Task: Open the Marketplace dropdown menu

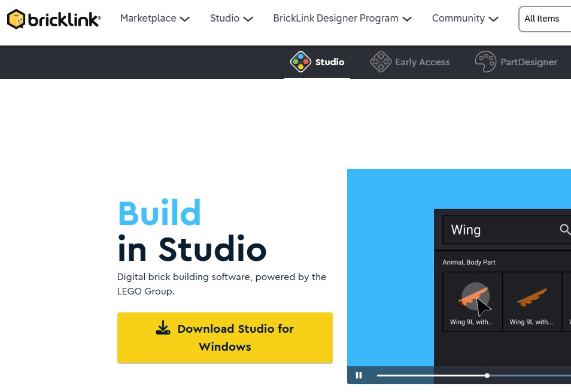Action: click(x=155, y=18)
